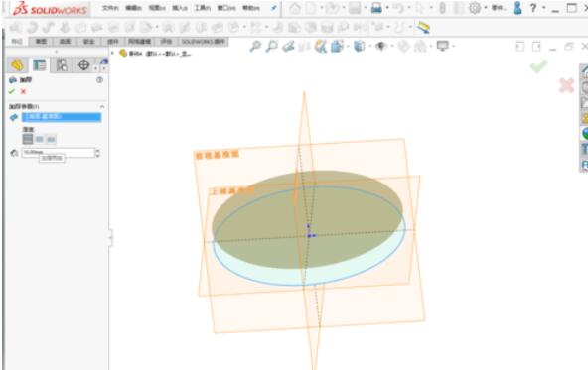Open the 文件 (File) menu

pos(110,8)
